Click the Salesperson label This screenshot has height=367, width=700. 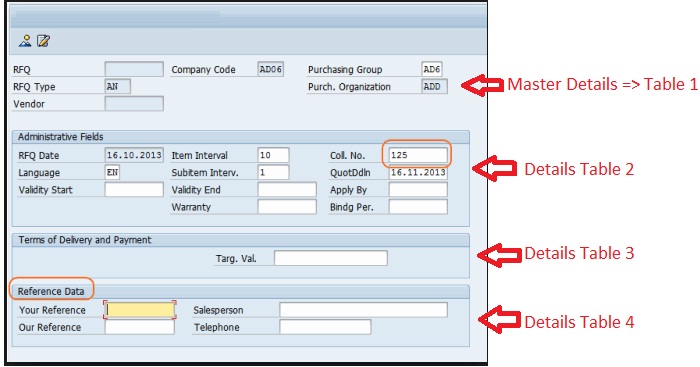(x=218, y=310)
